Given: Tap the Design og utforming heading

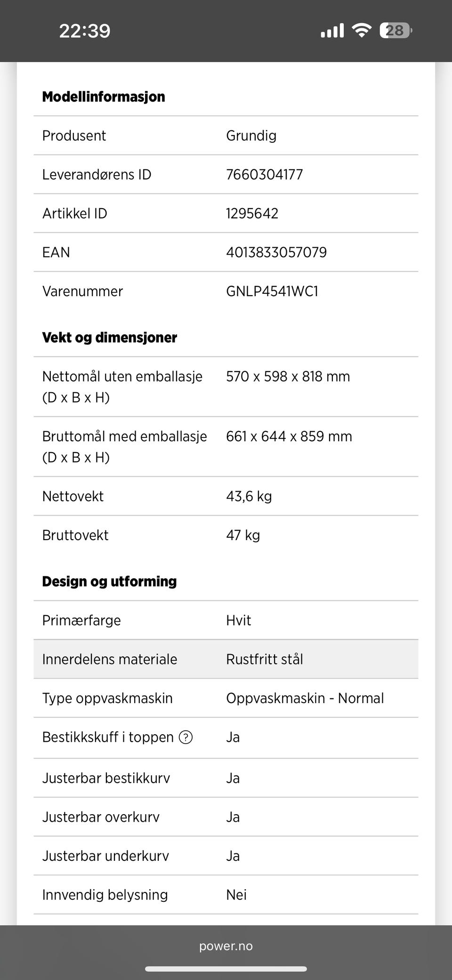Looking at the screenshot, I should (109, 581).
